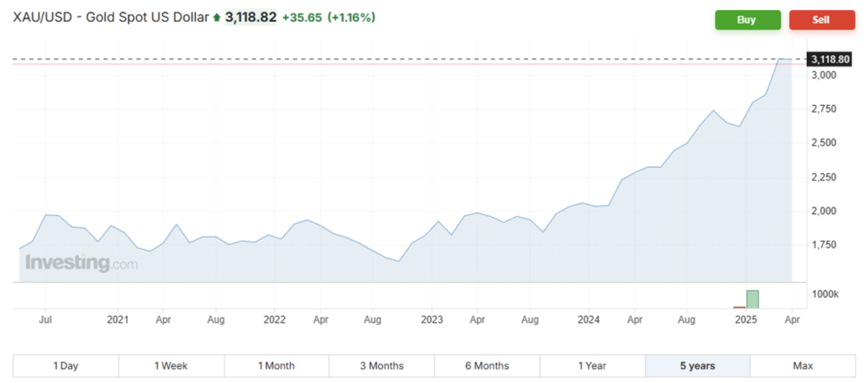Click the 1,750 y-axis label
Image resolution: width=868 pixels, height=383 pixels.
pyautogui.click(x=825, y=245)
